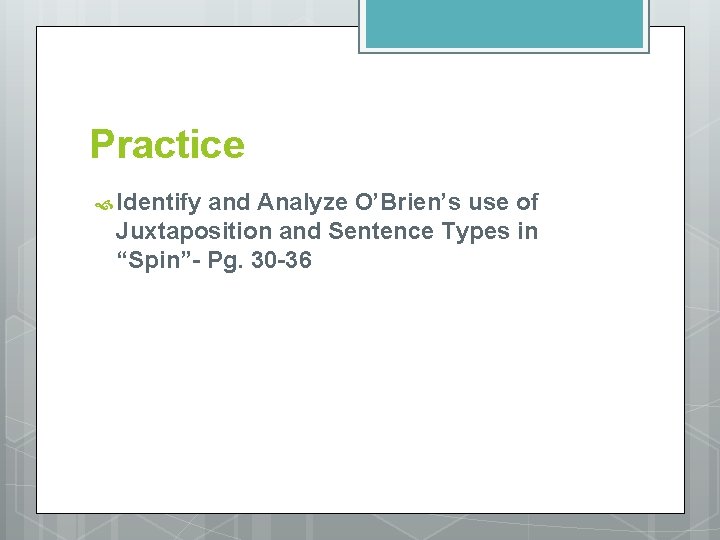Select the quoted title “Spin”
The image size is (720, 540).
click(x=155, y=261)
